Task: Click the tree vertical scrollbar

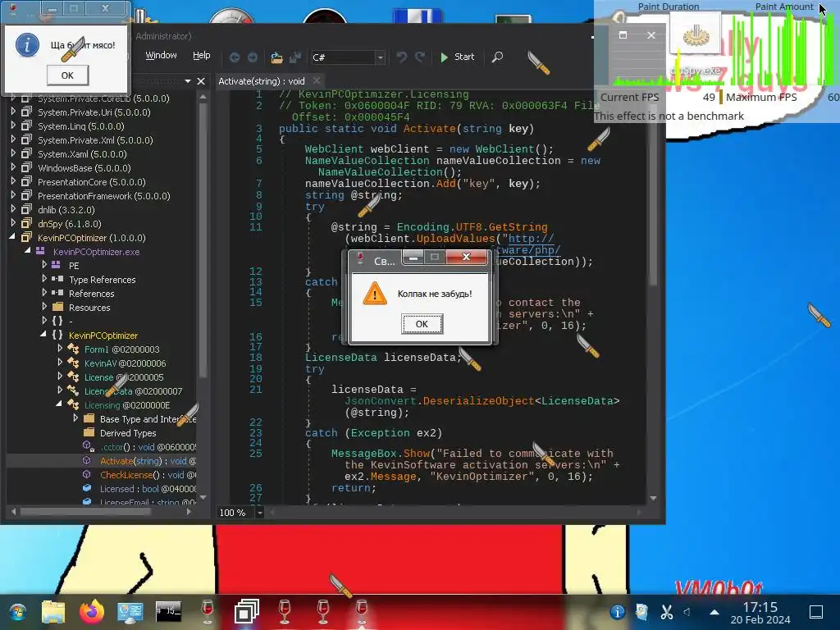Action: point(203,240)
